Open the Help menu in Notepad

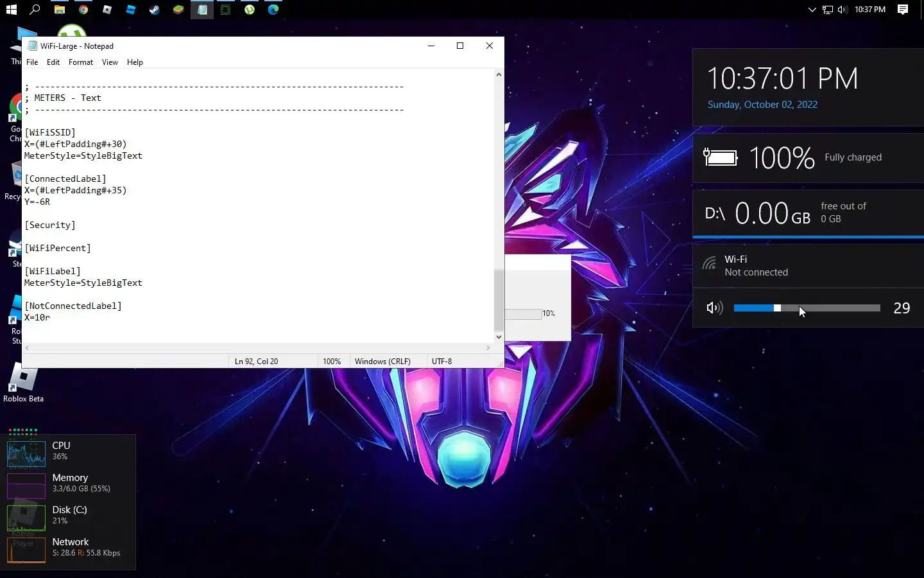coord(135,62)
